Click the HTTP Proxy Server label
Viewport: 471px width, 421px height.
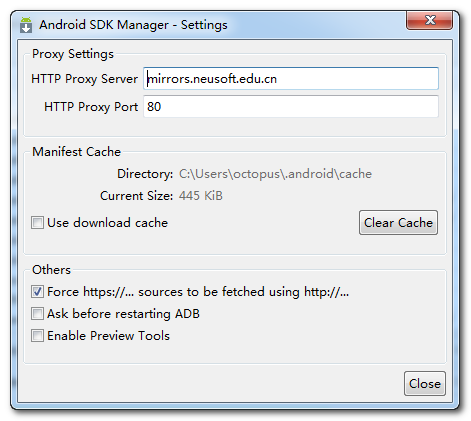tap(84, 79)
